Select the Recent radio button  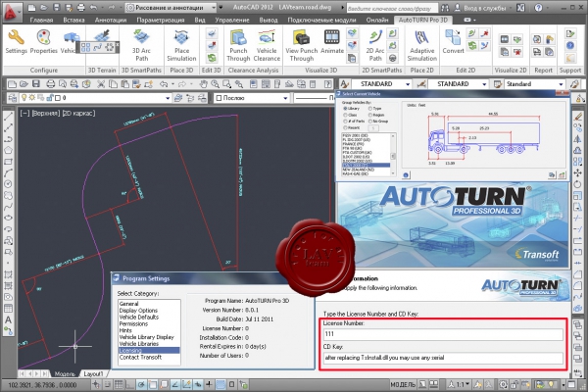pyautogui.click(x=345, y=127)
